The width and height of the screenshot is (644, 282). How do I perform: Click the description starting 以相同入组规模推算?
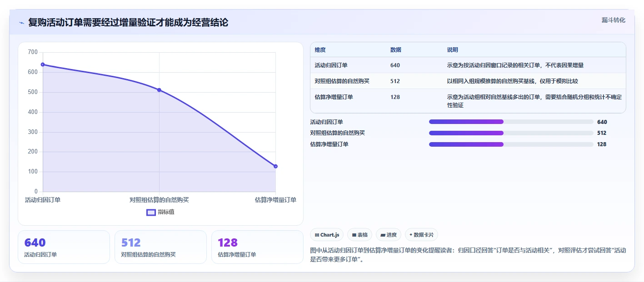tap(513, 81)
